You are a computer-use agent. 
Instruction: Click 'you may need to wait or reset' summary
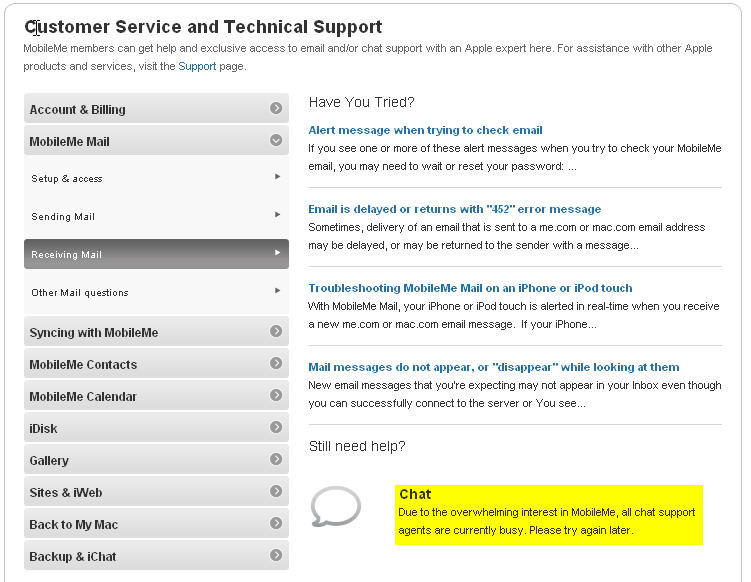tap(515, 158)
